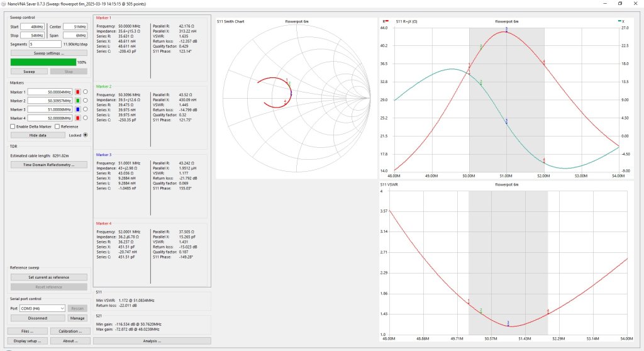Open the About dialog
The height and width of the screenshot is (351, 644).
(70, 341)
